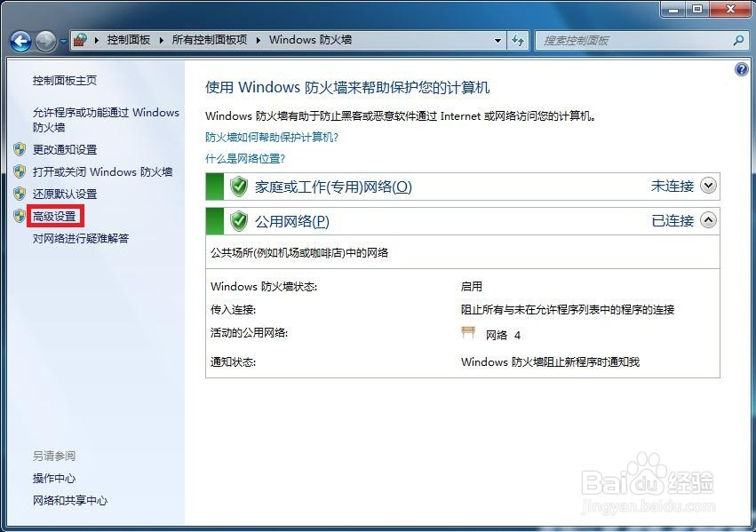Image resolution: width=756 pixels, height=532 pixels.
Task: Open 高级设置 link
Action: click(x=54, y=217)
